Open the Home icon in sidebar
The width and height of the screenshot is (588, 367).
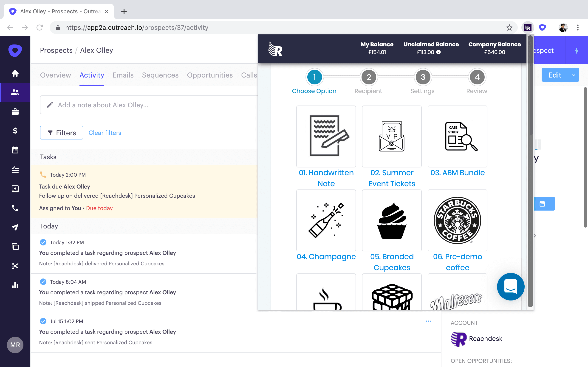point(15,73)
